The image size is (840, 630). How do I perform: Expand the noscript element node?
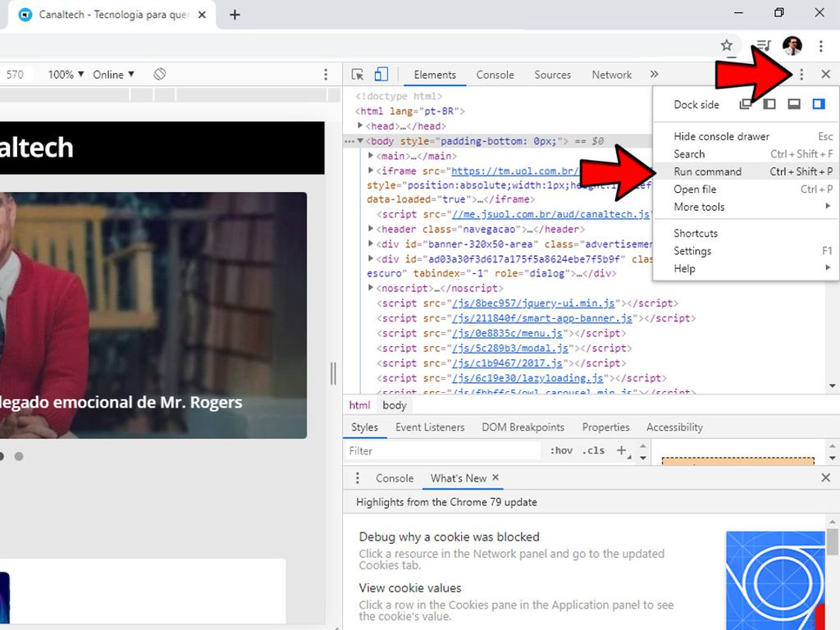click(371, 288)
